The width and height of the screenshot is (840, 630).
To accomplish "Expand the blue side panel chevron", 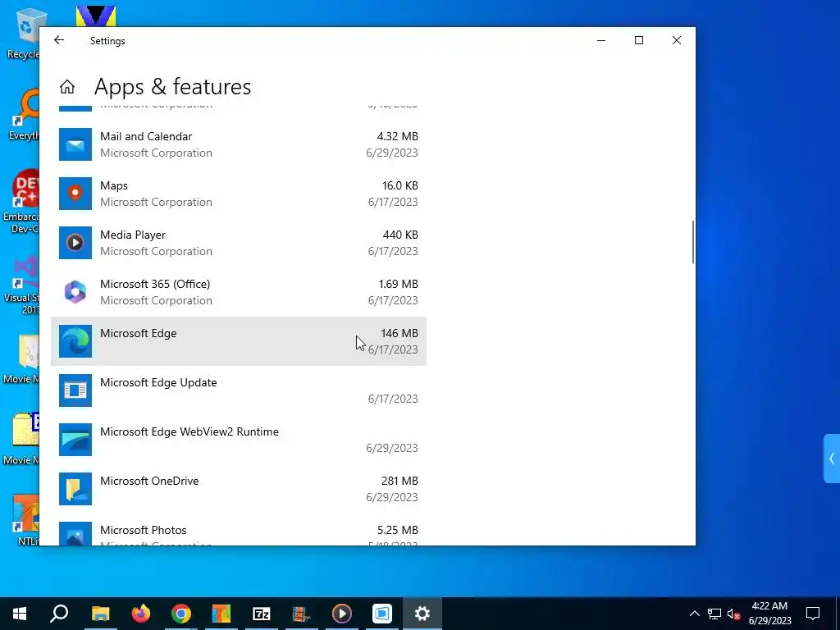I will coord(832,459).
